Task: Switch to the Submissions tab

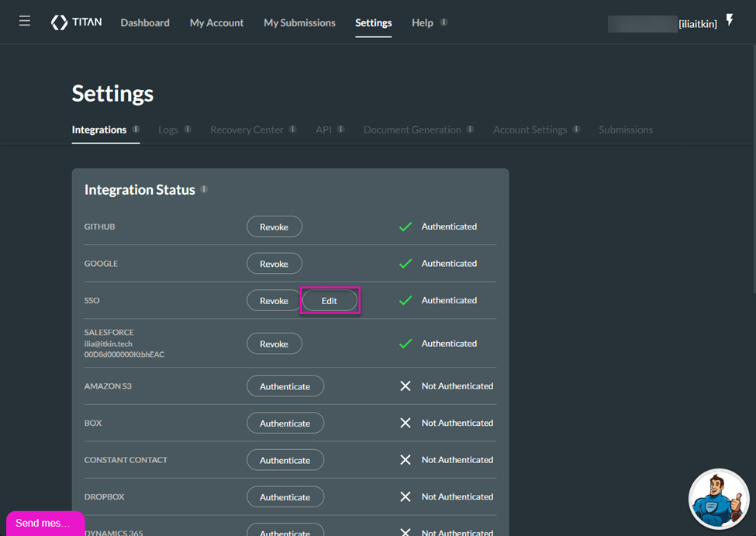Action: click(626, 130)
